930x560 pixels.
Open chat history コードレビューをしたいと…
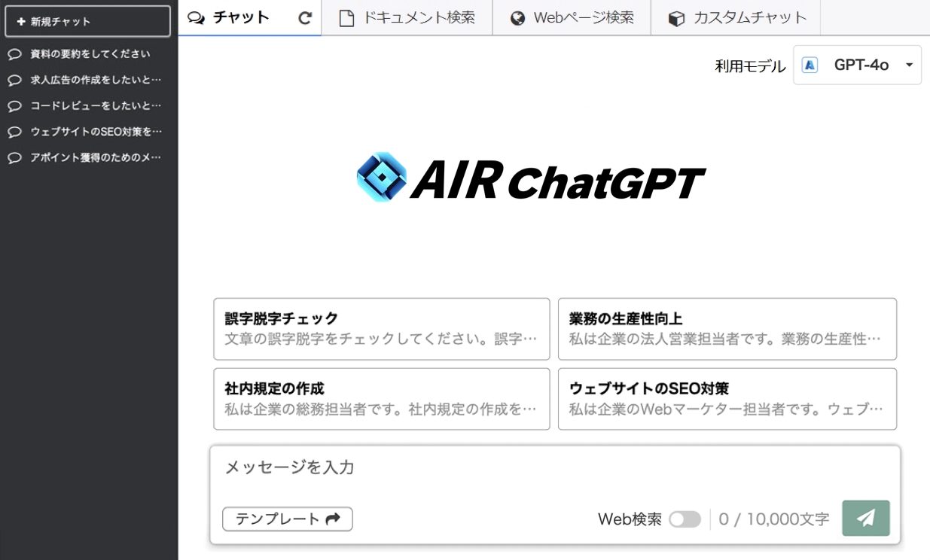pyautogui.click(x=89, y=106)
